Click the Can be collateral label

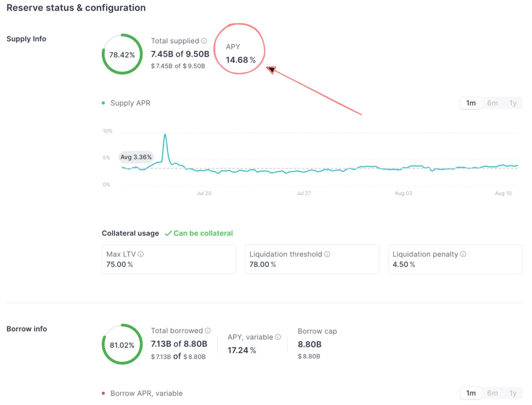click(x=203, y=233)
